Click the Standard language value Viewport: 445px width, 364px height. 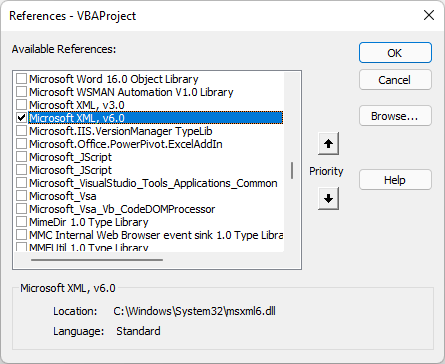(x=138, y=331)
